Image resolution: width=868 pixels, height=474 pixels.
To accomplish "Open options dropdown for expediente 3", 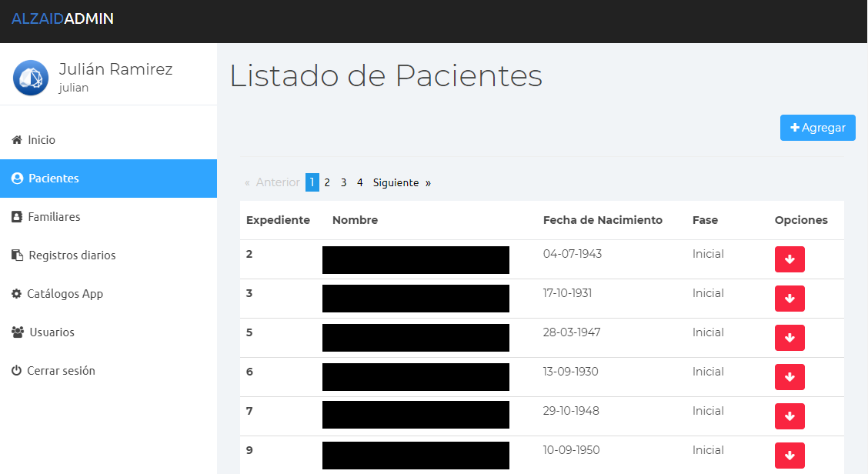I will (x=790, y=299).
